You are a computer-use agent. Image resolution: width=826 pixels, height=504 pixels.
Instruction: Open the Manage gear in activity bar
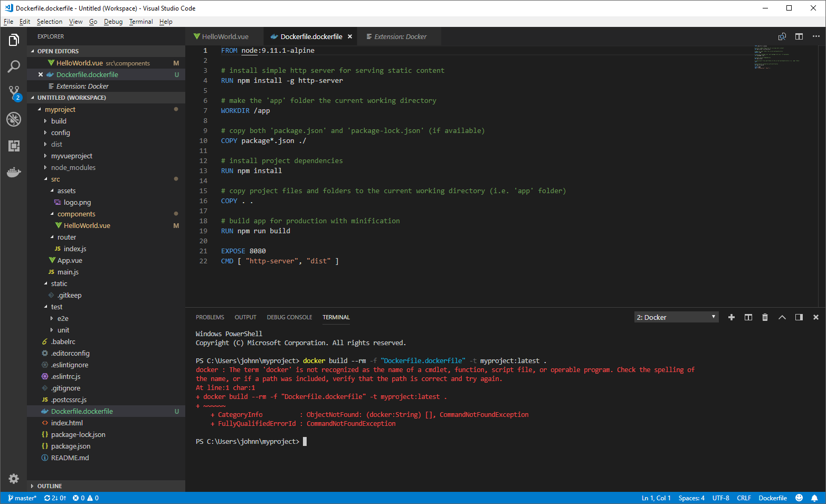(x=14, y=479)
